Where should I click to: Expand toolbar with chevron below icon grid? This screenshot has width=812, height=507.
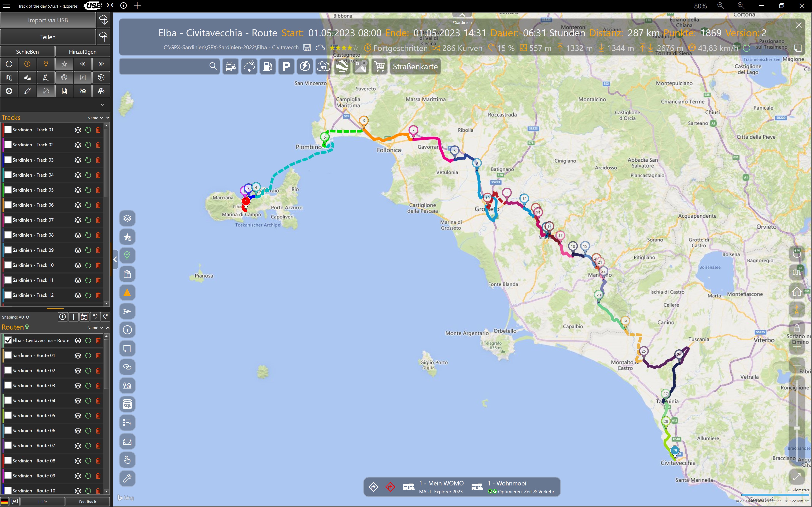tap(102, 105)
